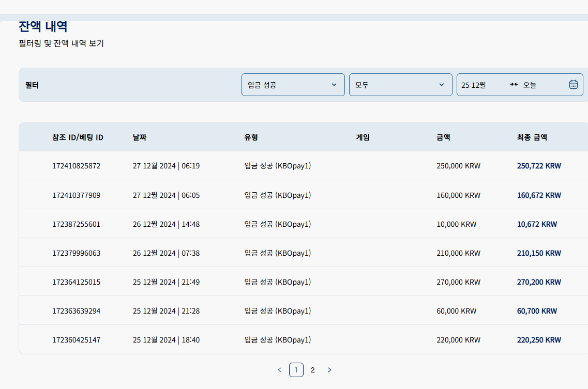
Task: Go to previous page arrow
Action: tap(280, 370)
